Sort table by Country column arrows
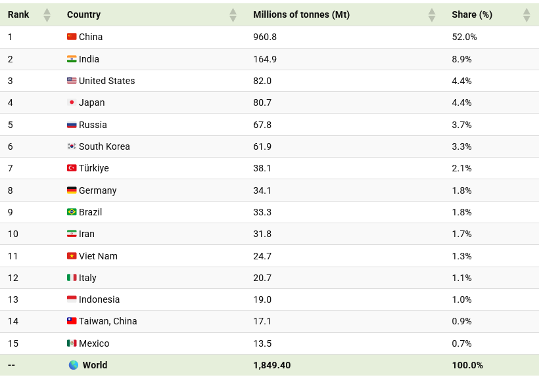Image resolution: width=539 pixels, height=392 pixels. tap(233, 15)
